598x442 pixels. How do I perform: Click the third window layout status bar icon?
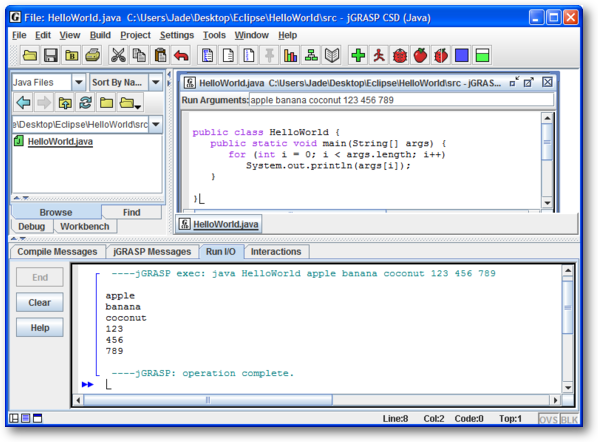[x=37, y=418]
